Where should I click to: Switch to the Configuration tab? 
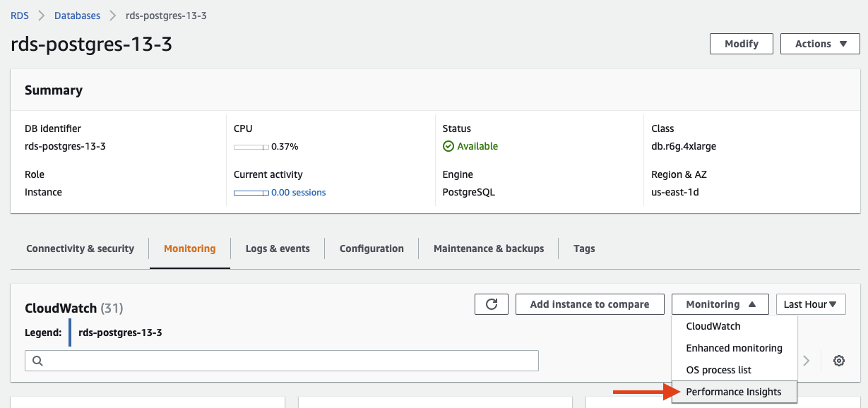click(371, 248)
